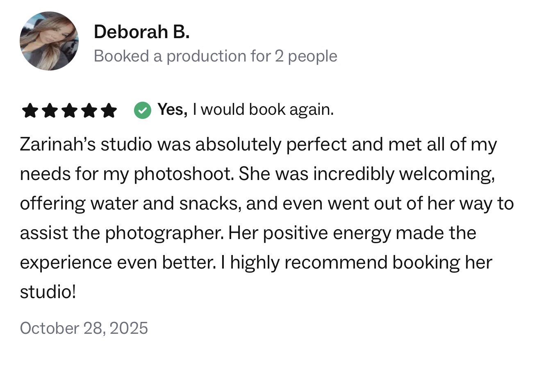Viewport: 541px width, 392px height.
Task: Select the fourth rating star
Action: click(89, 110)
